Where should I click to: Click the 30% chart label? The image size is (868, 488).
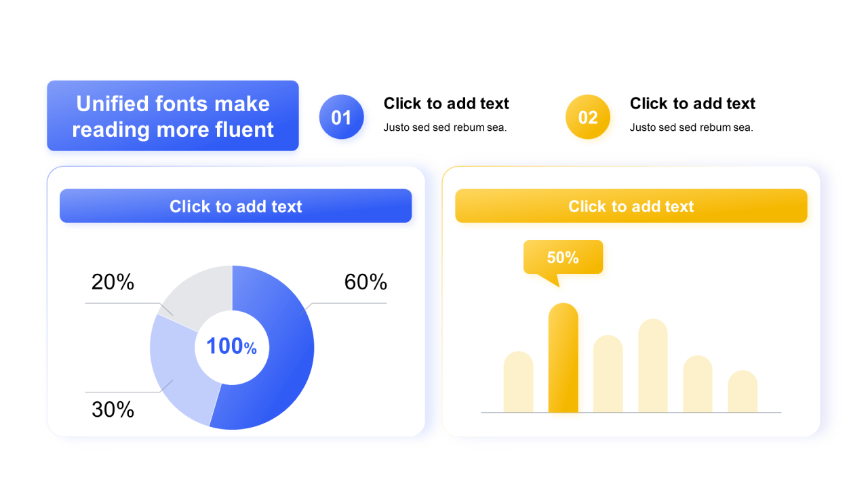(x=113, y=409)
